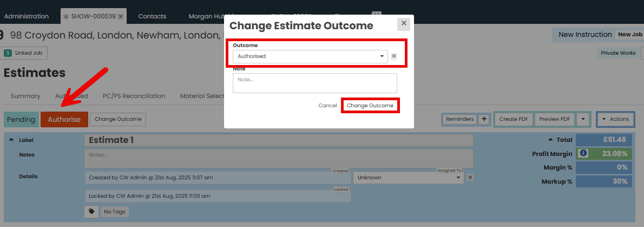Open the estimates Summary tab

[x=25, y=96]
